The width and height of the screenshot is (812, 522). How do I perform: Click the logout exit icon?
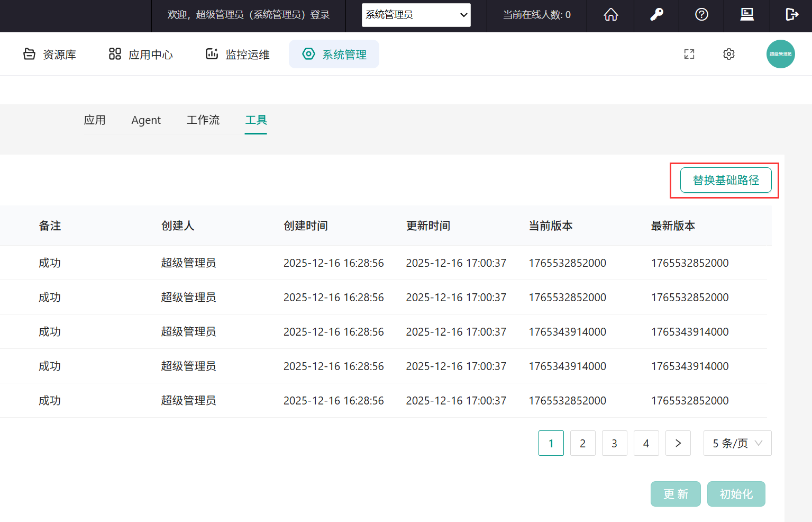(x=791, y=15)
